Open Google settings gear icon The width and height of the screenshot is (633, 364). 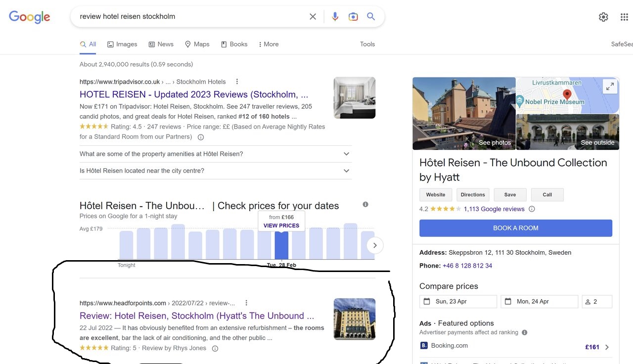click(x=603, y=17)
